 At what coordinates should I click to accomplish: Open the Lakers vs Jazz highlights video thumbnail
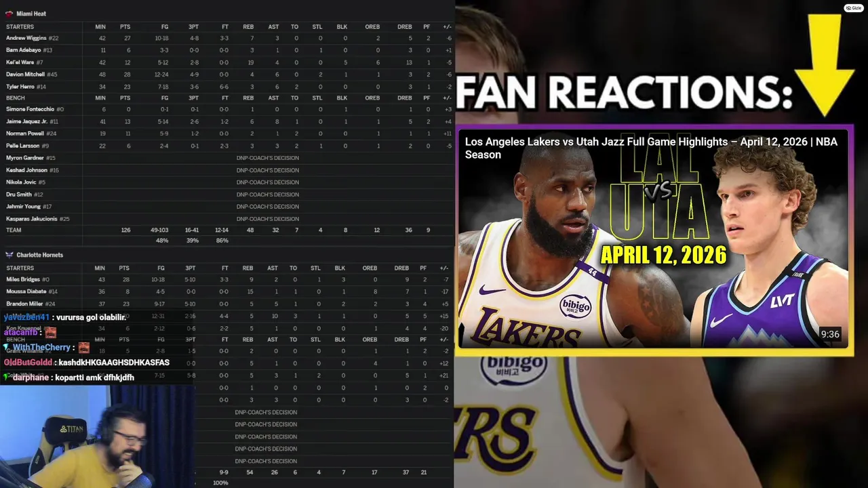pyautogui.click(x=653, y=238)
